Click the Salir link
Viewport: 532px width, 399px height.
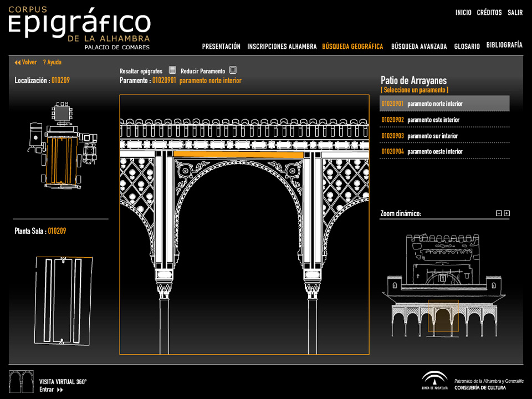point(515,13)
